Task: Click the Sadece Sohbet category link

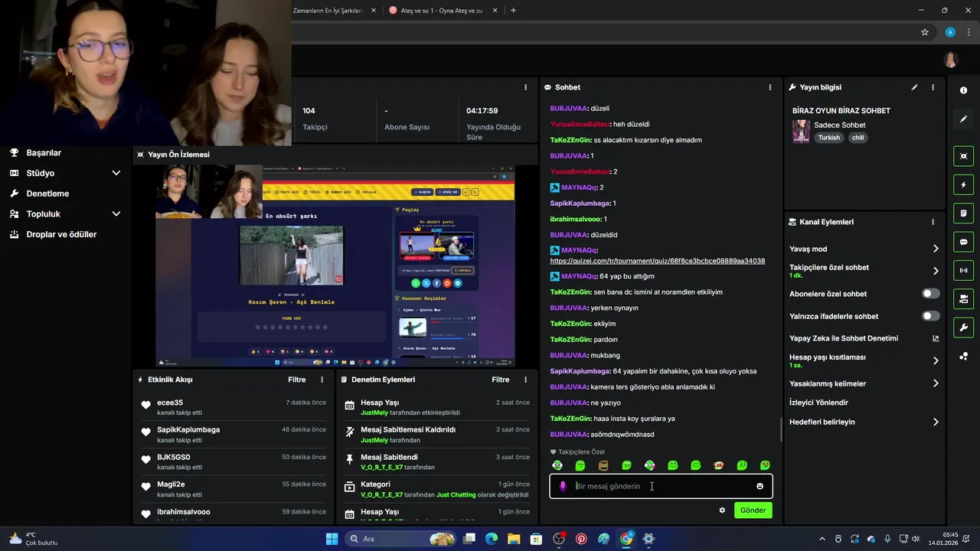Action: tap(840, 125)
